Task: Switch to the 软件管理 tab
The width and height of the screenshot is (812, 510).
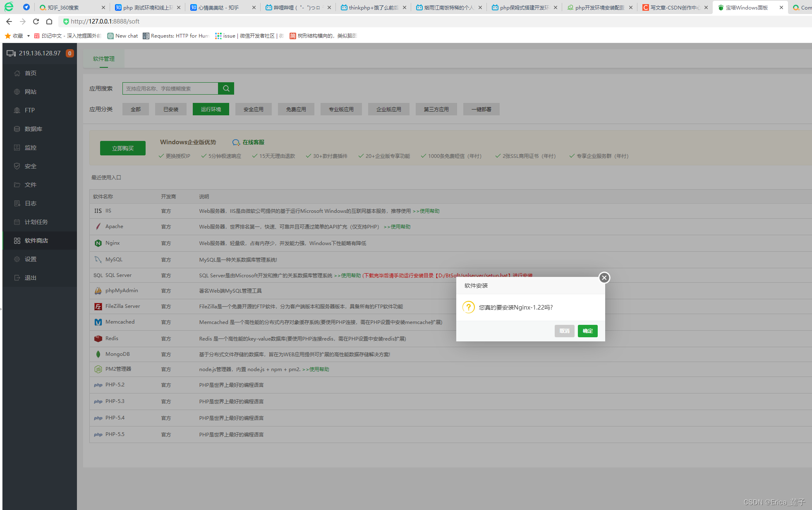Action: (104, 58)
